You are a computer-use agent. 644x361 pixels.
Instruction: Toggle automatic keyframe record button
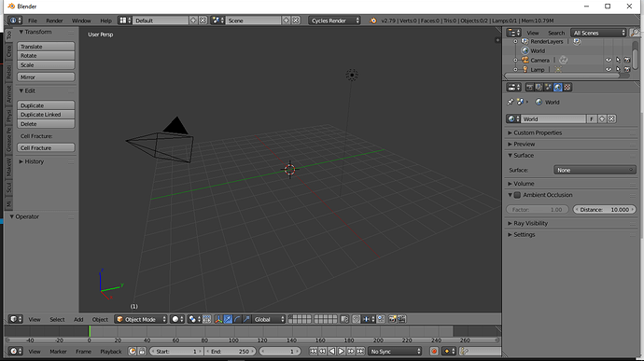click(434, 351)
